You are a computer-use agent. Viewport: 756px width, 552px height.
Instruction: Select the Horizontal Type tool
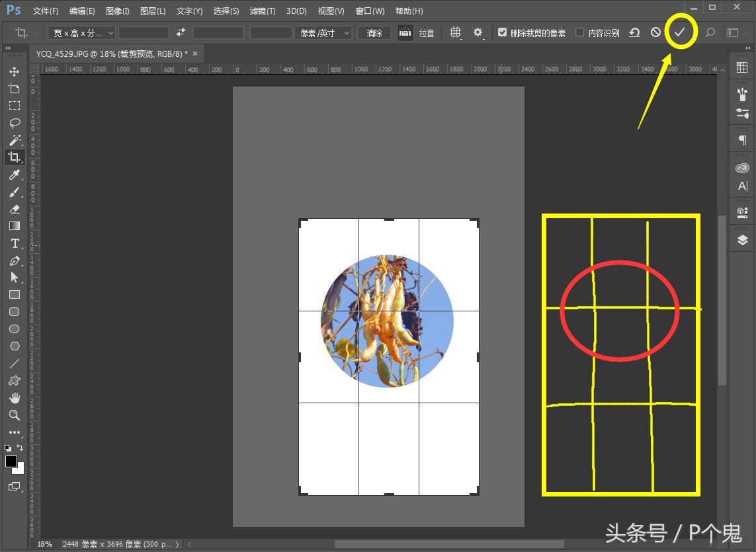pyautogui.click(x=15, y=243)
